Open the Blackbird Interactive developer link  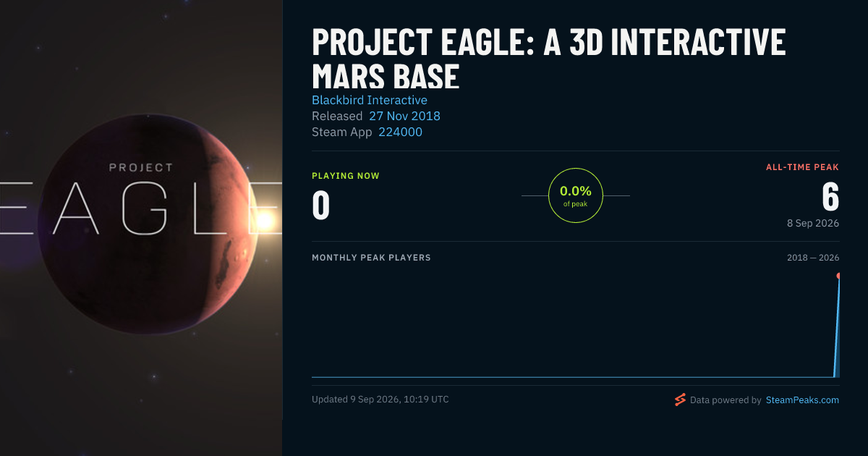(x=370, y=100)
